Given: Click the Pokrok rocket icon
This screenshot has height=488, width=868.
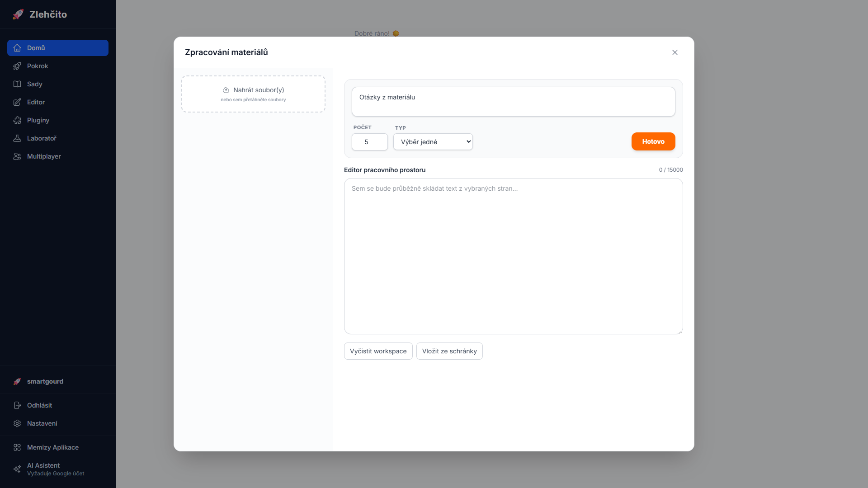Looking at the screenshot, I should click(x=17, y=66).
